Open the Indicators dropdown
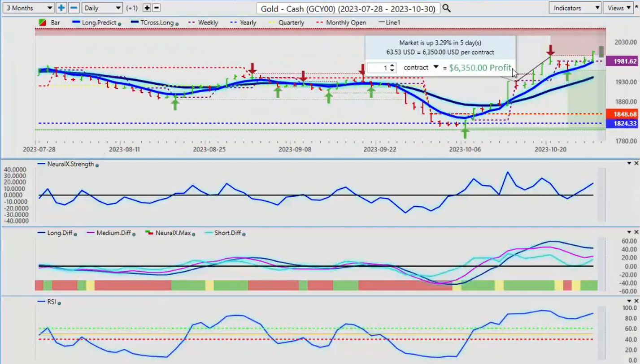Viewport: 640px width, 364px height. pos(575,8)
